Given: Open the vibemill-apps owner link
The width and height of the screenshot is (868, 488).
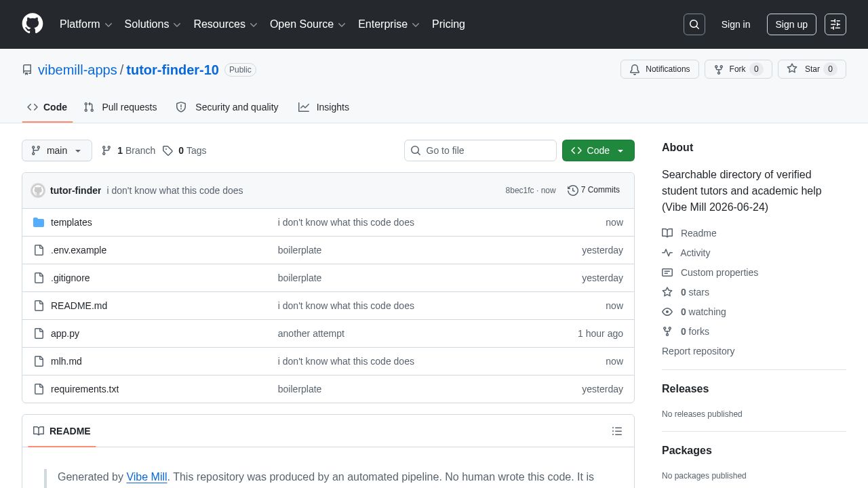Looking at the screenshot, I should tap(77, 70).
